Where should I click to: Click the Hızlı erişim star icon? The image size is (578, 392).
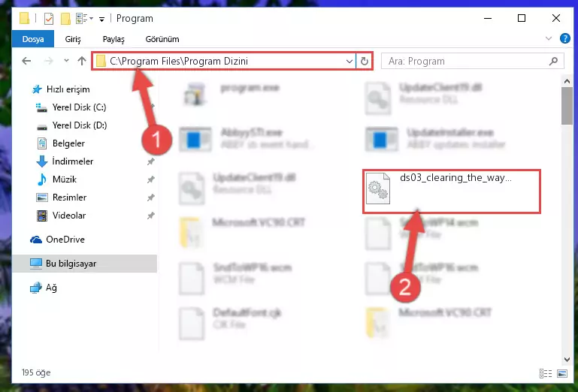[x=37, y=89]
